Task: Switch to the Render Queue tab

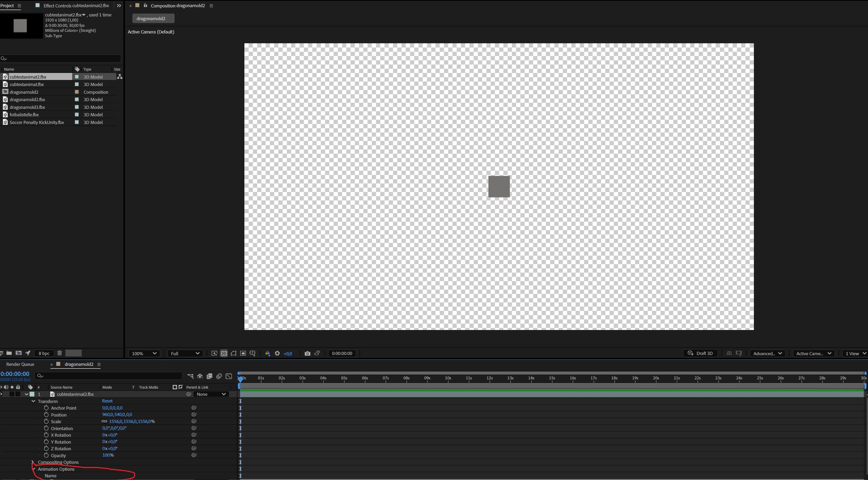Action: click(20, 364)
